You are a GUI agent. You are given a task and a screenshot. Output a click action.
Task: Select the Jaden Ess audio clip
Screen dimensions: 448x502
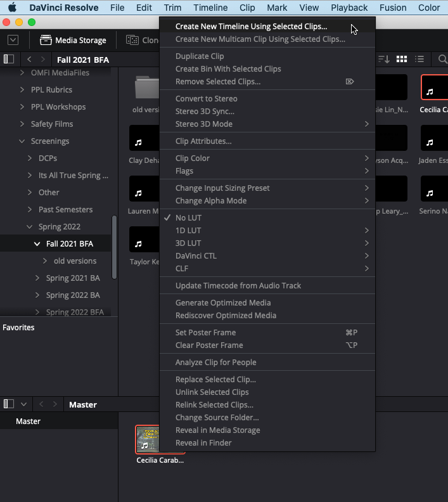(x=434, y=138)
